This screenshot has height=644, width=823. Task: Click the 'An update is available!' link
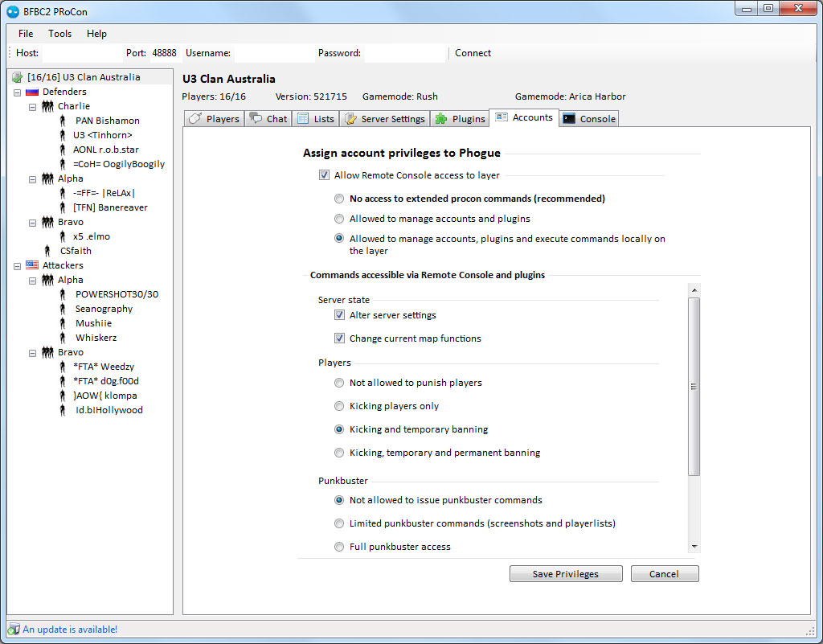tap(70, 630)
